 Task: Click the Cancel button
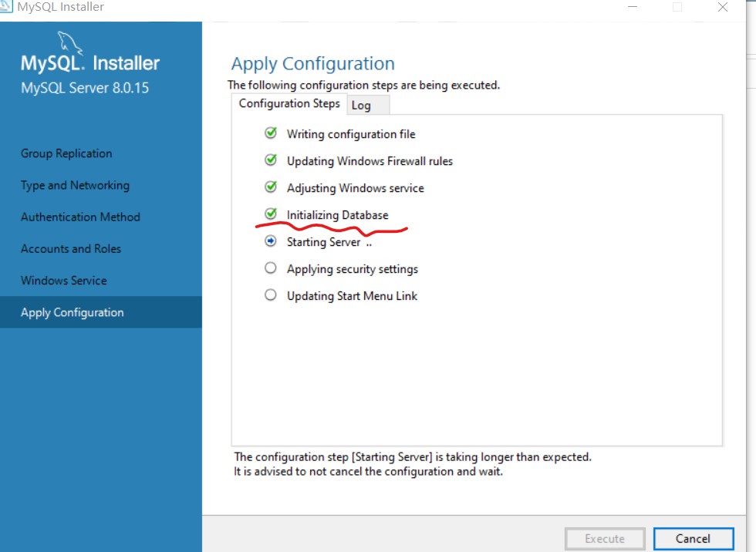tap(694, 539)
